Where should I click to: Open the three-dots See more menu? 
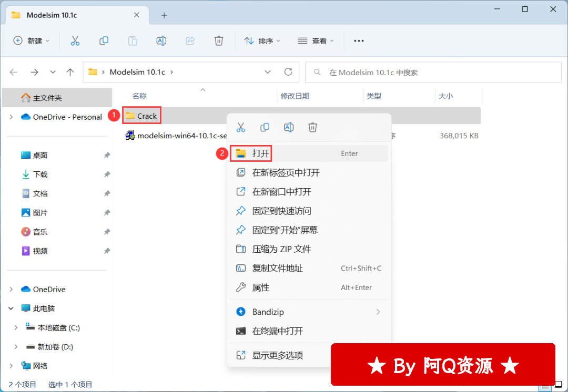[359, 41]
